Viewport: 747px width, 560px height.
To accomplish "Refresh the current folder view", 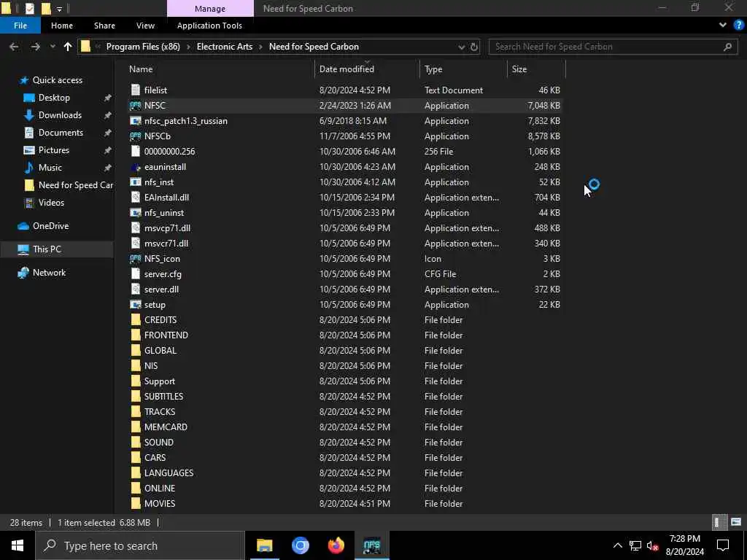I will point(474,47).
